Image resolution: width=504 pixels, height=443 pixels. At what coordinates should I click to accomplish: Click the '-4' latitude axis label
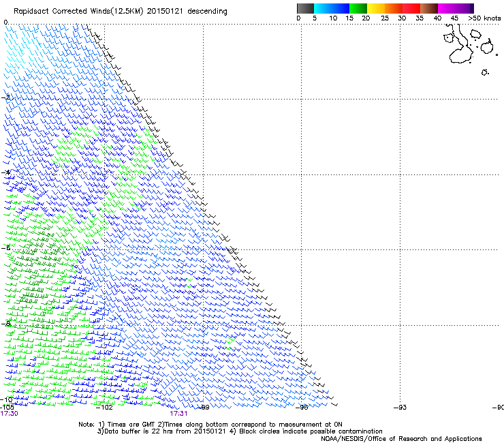click(x=6, y=172)
